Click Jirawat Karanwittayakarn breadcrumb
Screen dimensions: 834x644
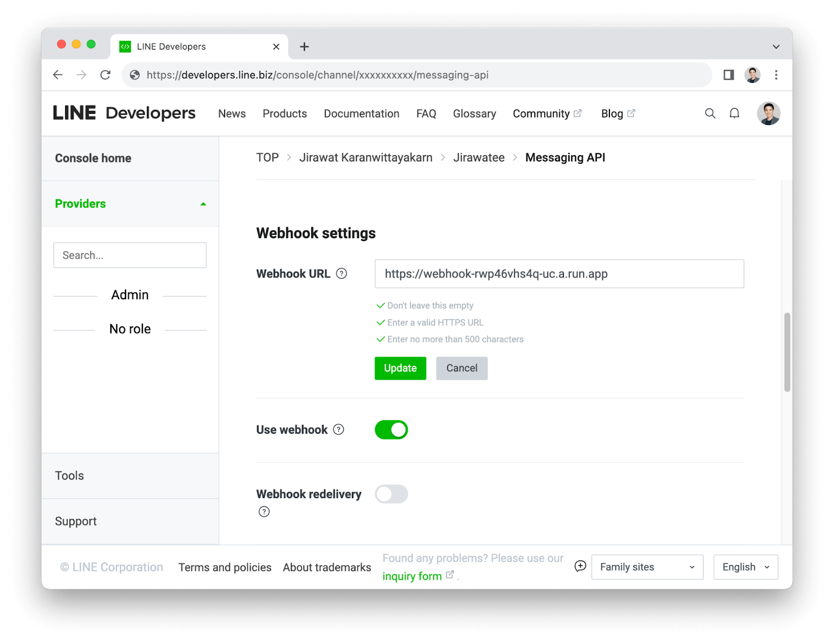pos(366,157)
